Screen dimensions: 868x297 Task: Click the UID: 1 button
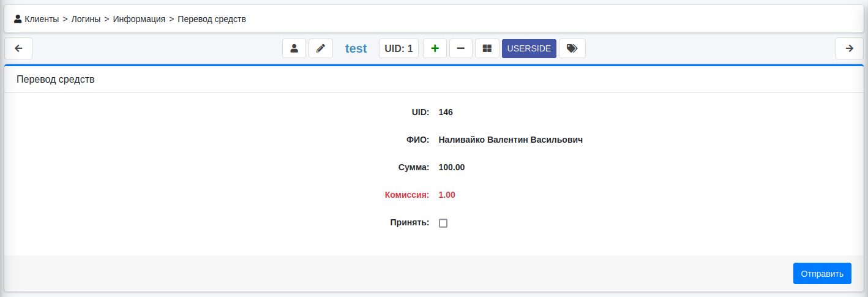pyautogui.click(x=398, y=48)
